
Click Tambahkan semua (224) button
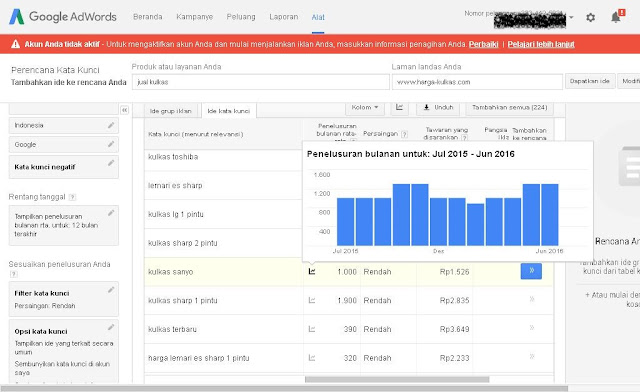pos(509,107)
